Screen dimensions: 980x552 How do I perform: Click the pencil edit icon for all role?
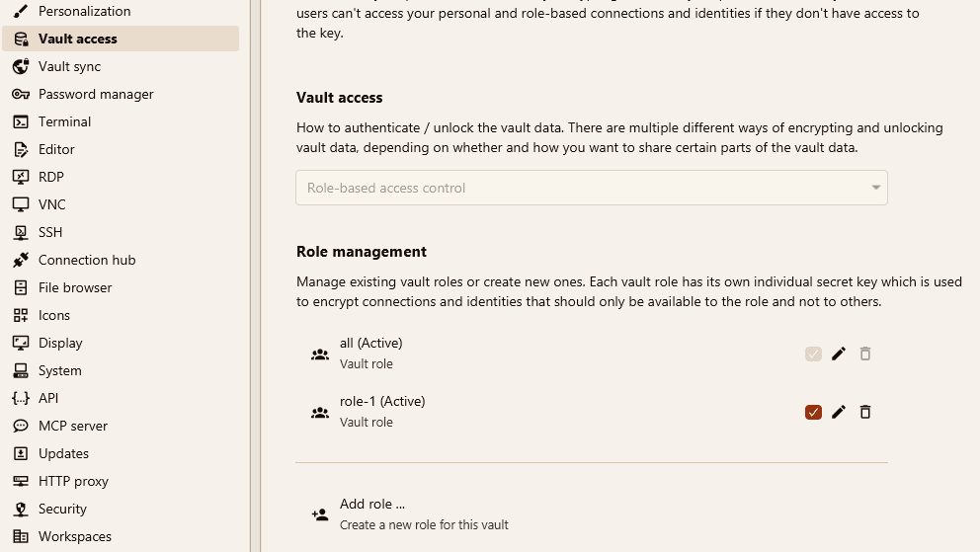point(839,355)
